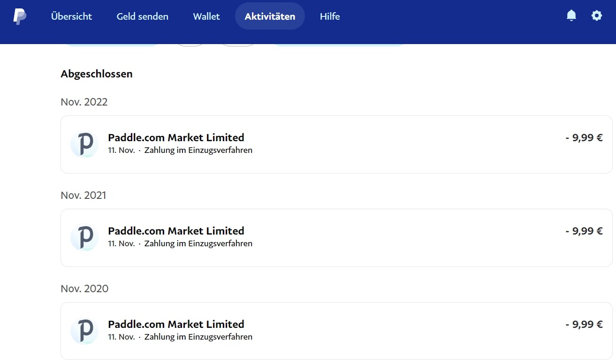Select the Aktivitäten tab
Viewport: 616px width, 364px height.
(x=270, y=16)
